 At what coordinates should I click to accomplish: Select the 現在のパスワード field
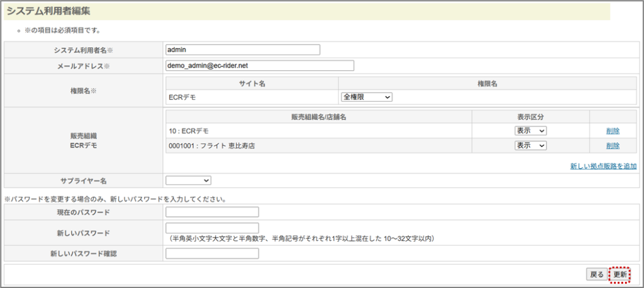click(212, 212)
